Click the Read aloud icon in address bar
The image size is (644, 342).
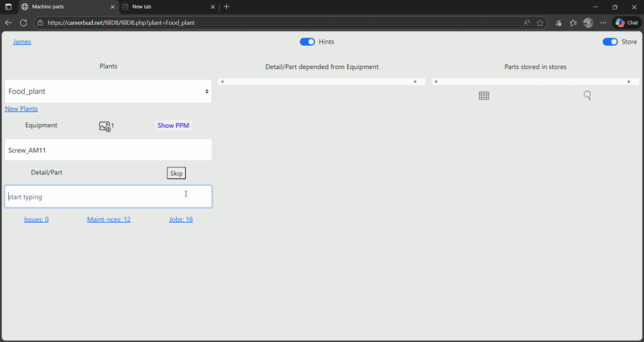526,23
